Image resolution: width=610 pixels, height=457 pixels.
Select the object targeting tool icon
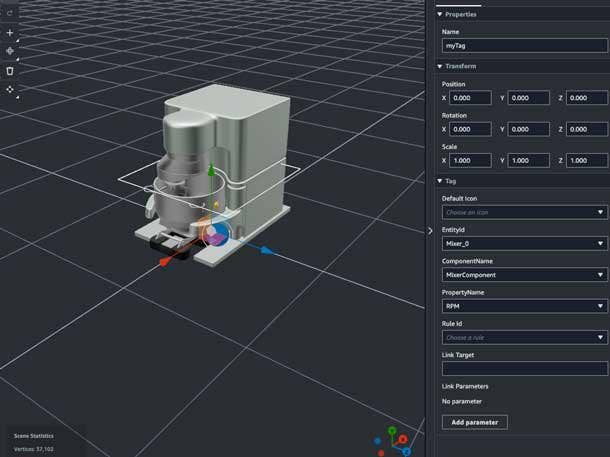pyautogui.click(x=10, y=51)
